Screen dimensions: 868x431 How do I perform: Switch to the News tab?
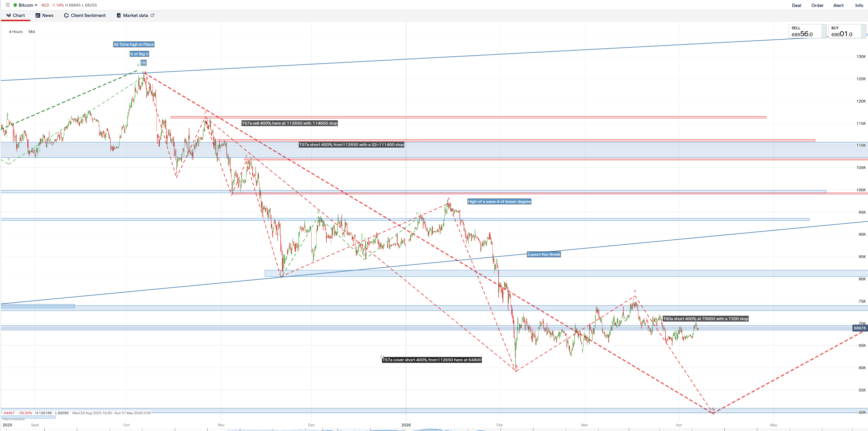point(47,16)
